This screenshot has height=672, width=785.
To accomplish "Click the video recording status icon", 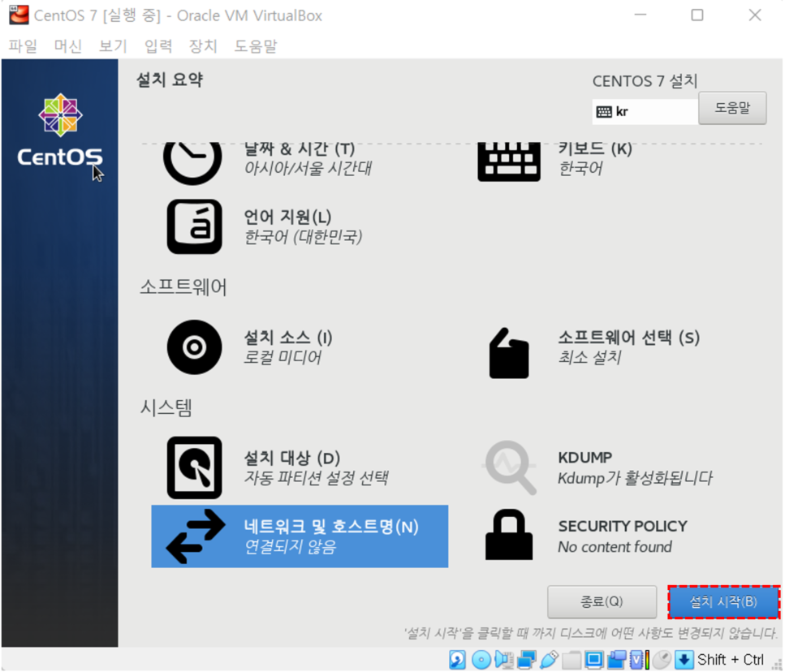I will pyautogui.click(x=617, y=660).
